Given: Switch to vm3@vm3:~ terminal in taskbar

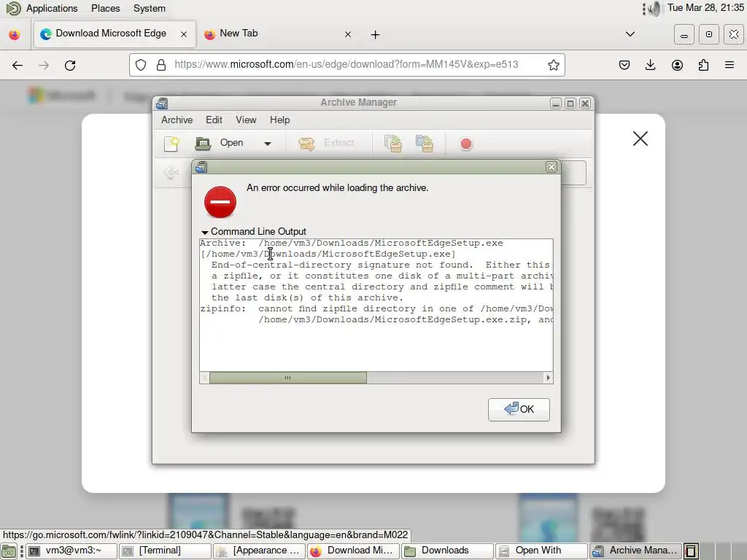Looking at the screenshot, I should pyautogui.click(x=71, y=551).
